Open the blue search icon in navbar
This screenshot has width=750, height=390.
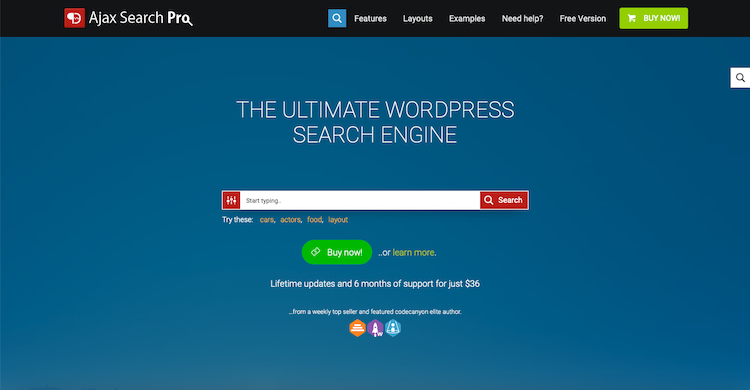coord(337,18)
